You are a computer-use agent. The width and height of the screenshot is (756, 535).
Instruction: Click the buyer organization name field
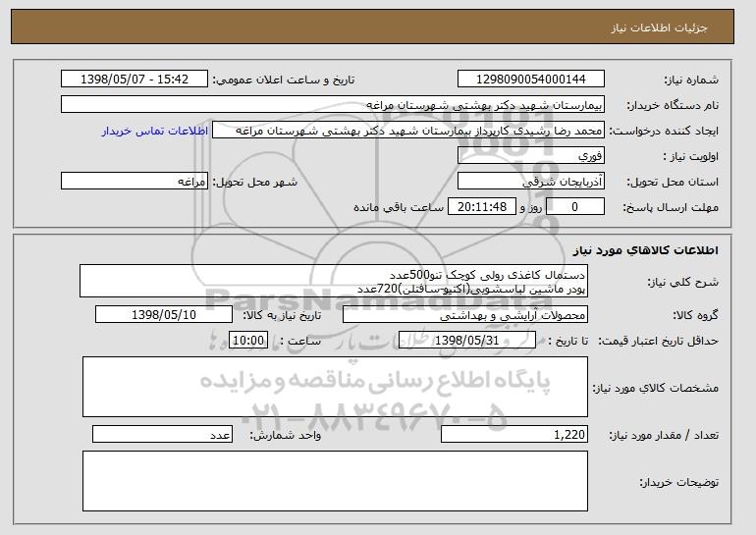333,105
